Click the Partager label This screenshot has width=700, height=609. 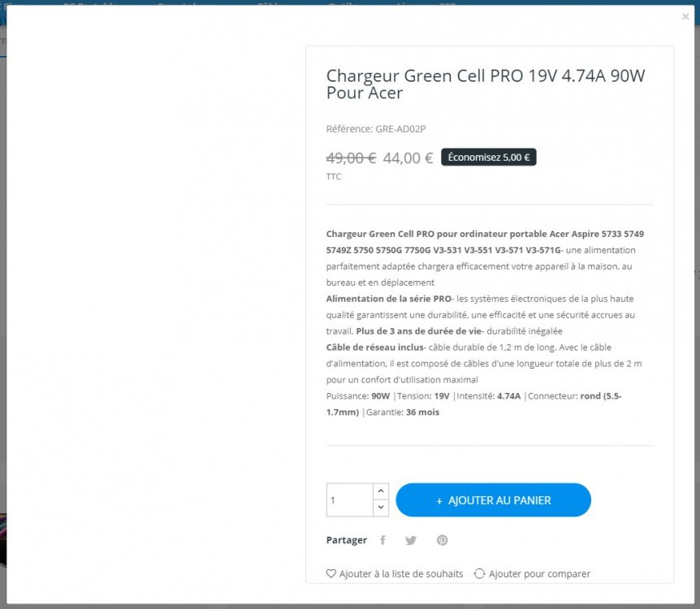click(347, 540)
